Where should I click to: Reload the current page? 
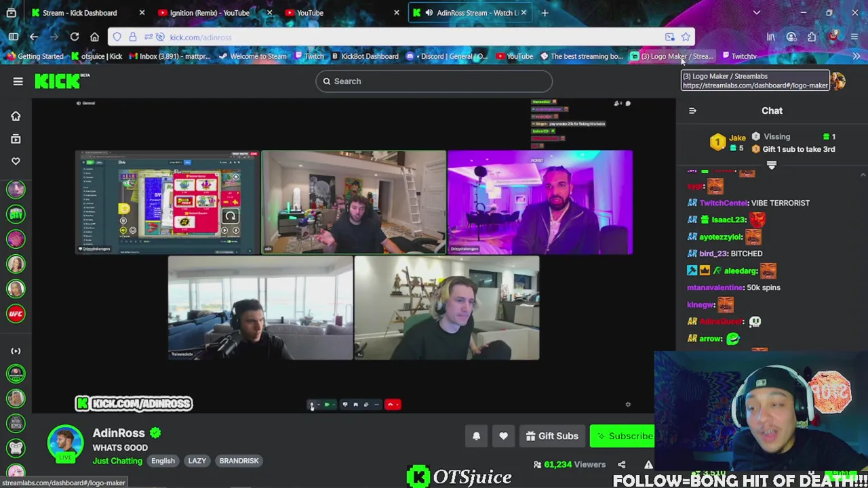(x=75, y=37)
